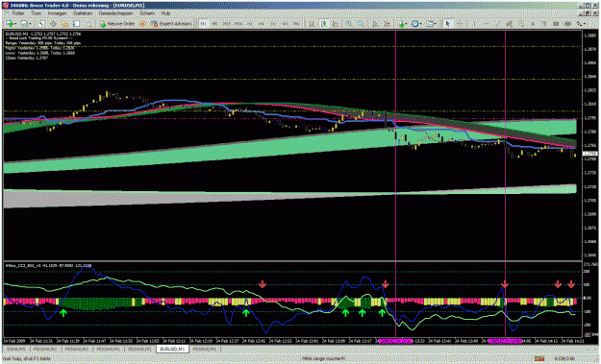The image size is (601, 364).
Task: Open the Hulp menu
Action: coord(165,13)
